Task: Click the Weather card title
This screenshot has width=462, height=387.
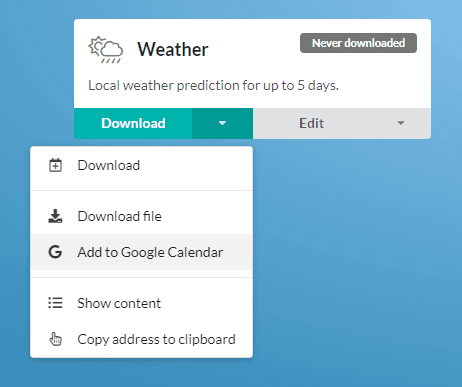Action: pos(173,49)
